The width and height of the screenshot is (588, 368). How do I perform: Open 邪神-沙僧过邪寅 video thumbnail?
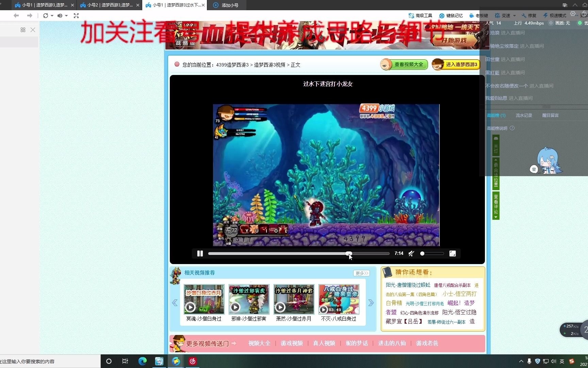(x=249, y=300)
